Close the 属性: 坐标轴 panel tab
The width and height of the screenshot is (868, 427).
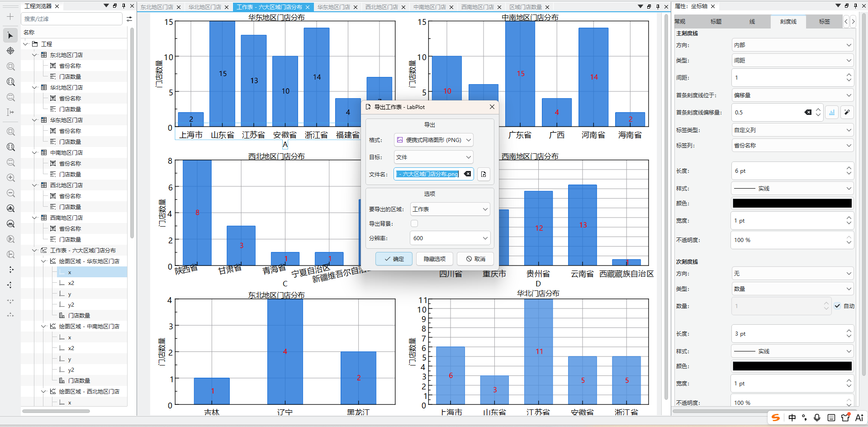[713, 6]
